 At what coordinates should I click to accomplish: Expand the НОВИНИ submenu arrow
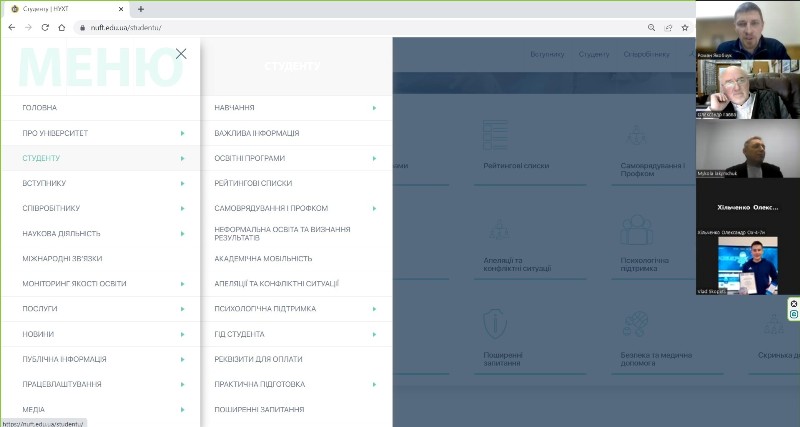182,334
